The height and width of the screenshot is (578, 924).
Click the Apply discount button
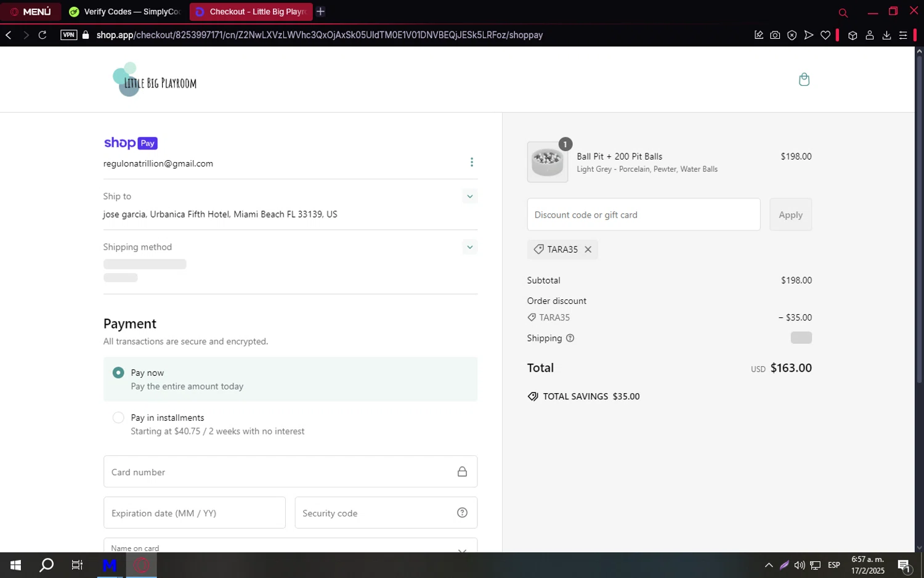coord(790,214)
